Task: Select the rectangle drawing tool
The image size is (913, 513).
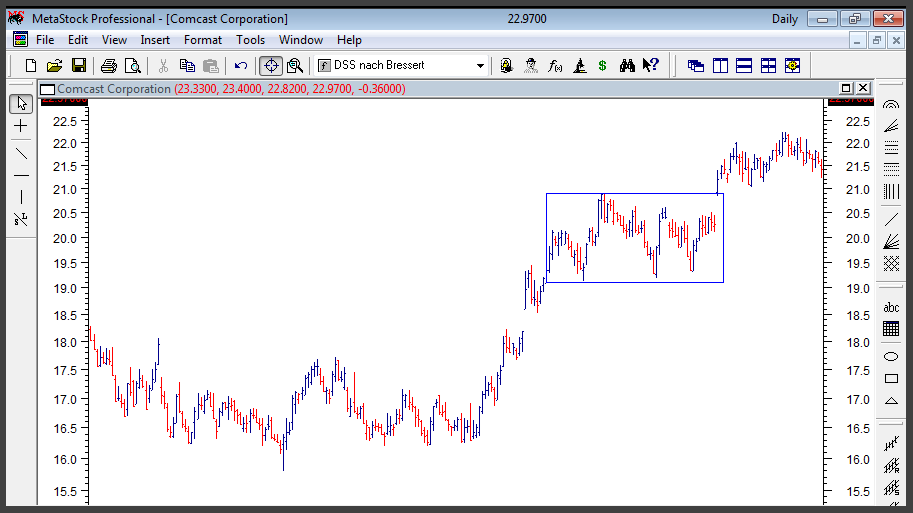Action: pos(891,378)
